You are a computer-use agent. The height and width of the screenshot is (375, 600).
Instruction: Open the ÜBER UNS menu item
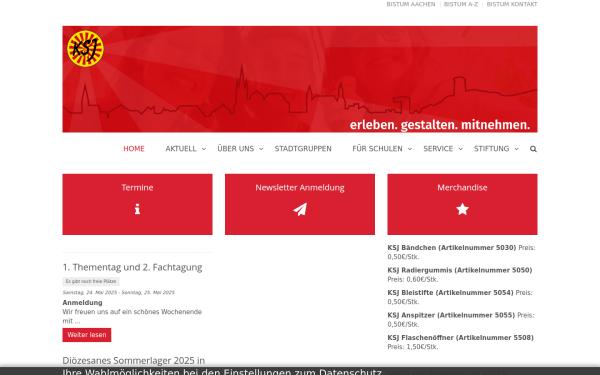235,148
